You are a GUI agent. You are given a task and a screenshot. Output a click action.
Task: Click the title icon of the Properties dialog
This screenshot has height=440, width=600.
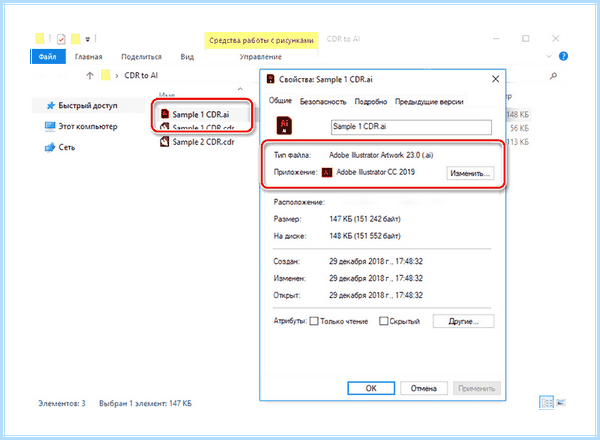(x=271, y=79)
